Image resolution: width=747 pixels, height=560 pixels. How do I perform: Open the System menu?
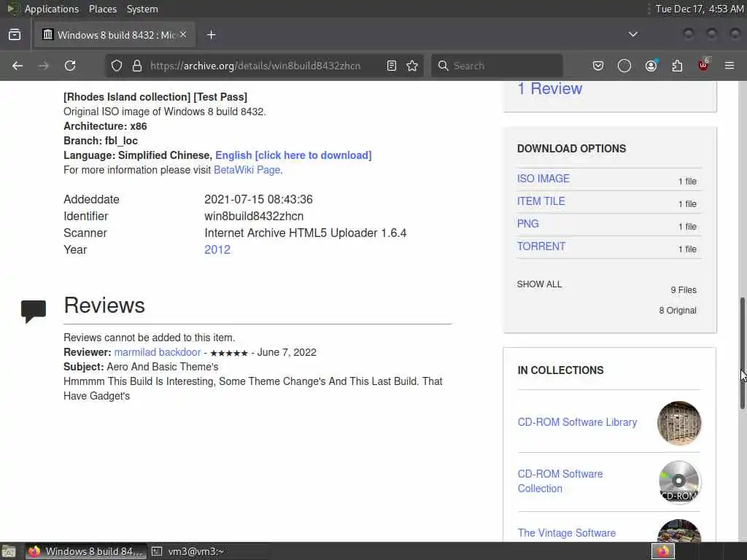coord(142,9)
